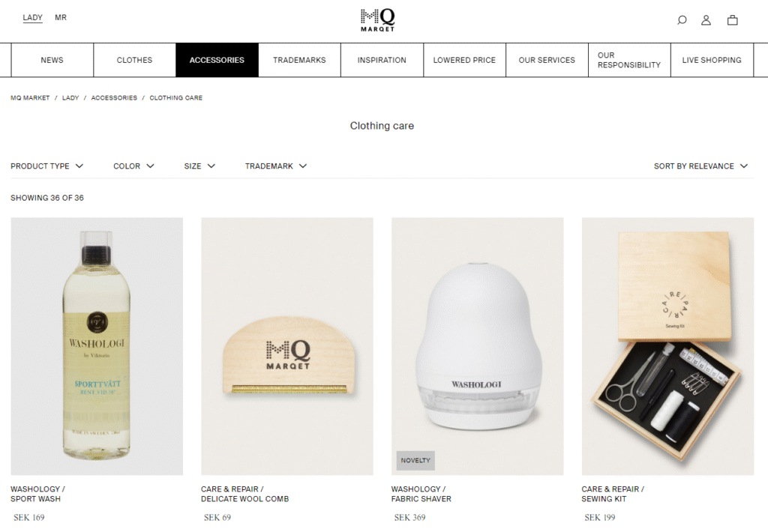Open the Clothes menu
Image resolution: width=768 pixels, height=532 pixels.
pyautogui.click(x=134, y=60)
